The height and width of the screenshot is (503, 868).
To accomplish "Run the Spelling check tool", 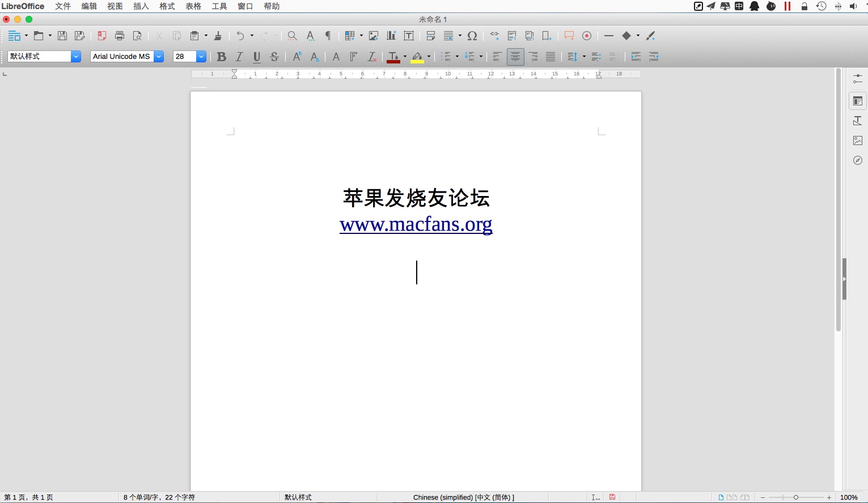I will click(x=310, y=36).
